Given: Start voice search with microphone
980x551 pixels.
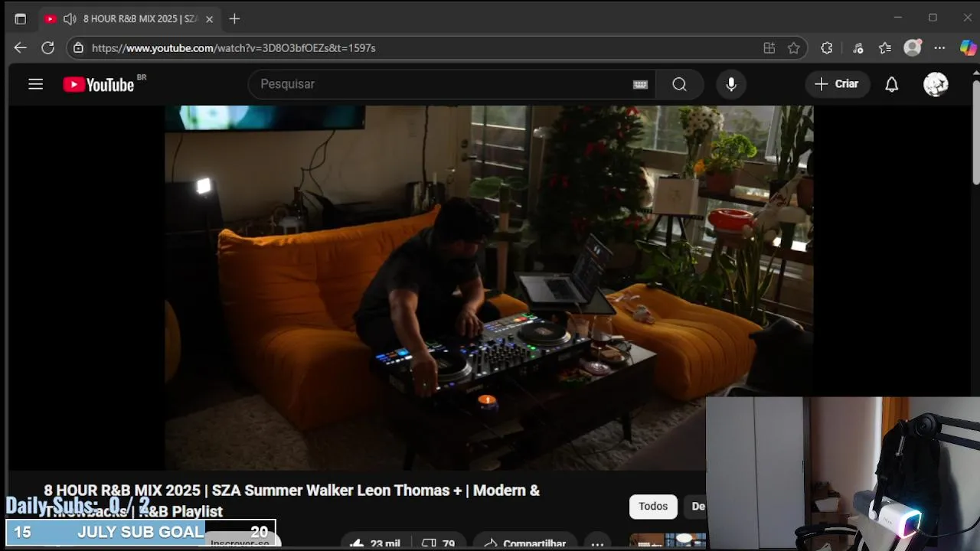Looking at the screenshot, I should click(731, 84).
